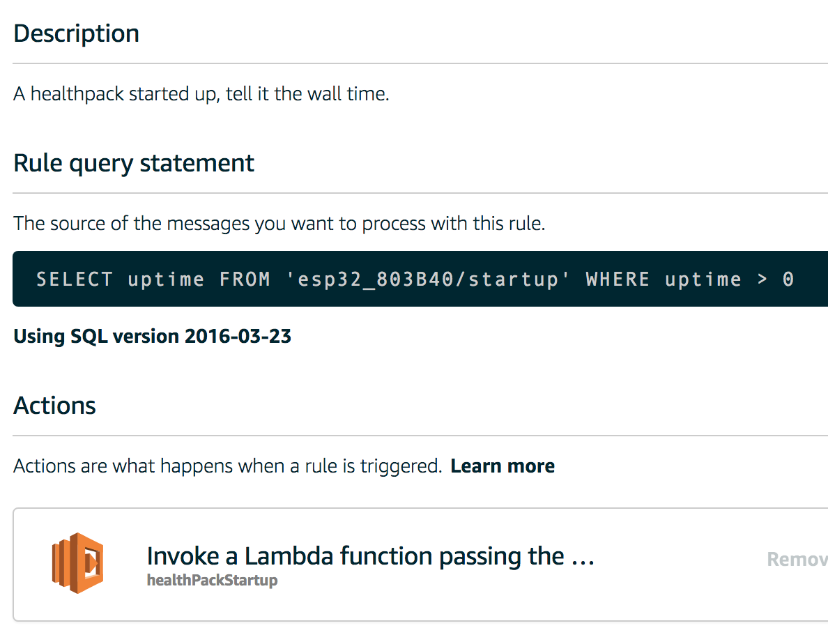Click the healthpack wall time description text
The image size is (828, 644).
(201, 94)
